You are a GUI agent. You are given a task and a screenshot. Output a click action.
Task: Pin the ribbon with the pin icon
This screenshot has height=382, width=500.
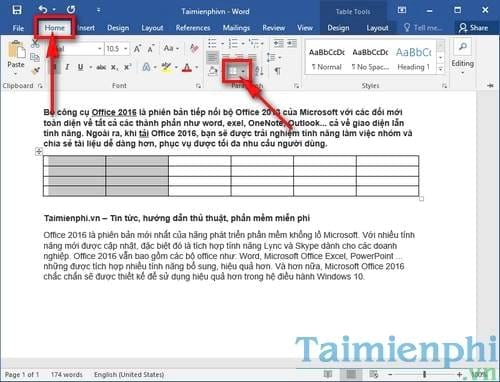(x=490, y=86)
